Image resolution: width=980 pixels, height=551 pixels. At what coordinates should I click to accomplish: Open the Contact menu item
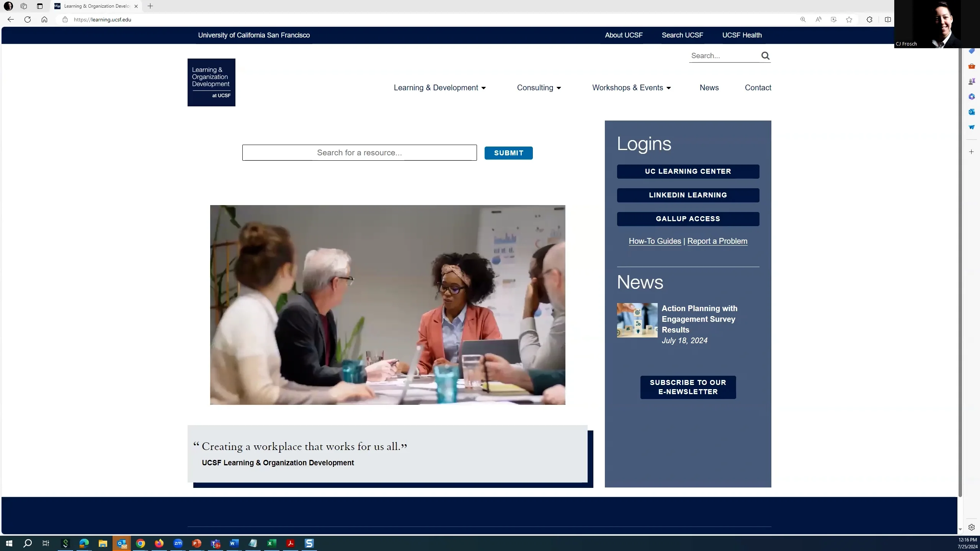coord(758,88)
